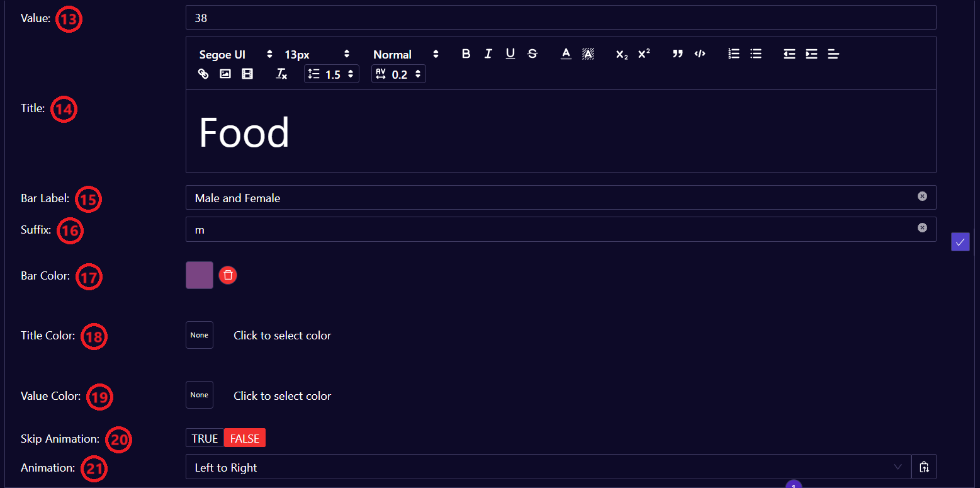The height and width of the screenshot is (488, 980).
Task: Apply ordered list formatting to Title
Action: point(733,54)
